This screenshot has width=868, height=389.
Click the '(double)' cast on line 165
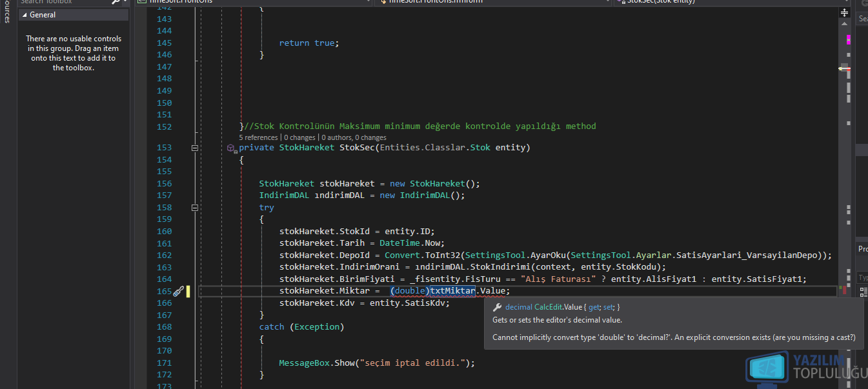pyautogui.click(x=409, y=291)
